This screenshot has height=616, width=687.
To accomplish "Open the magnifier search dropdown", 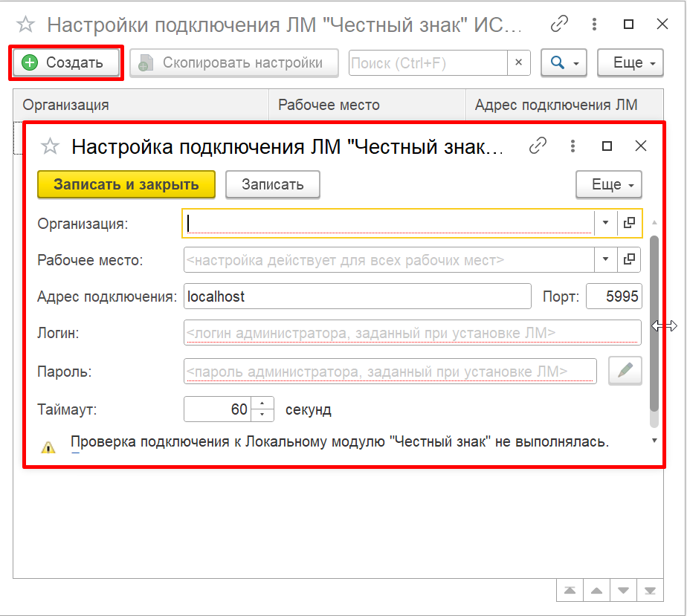I will tap(564, 63).
